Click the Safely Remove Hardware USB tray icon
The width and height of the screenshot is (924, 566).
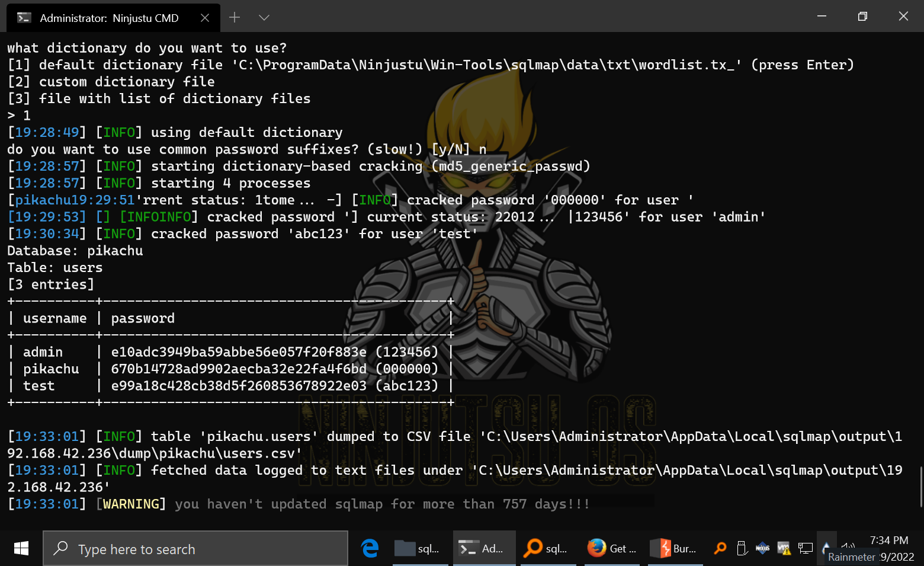(x=742, y=548)
